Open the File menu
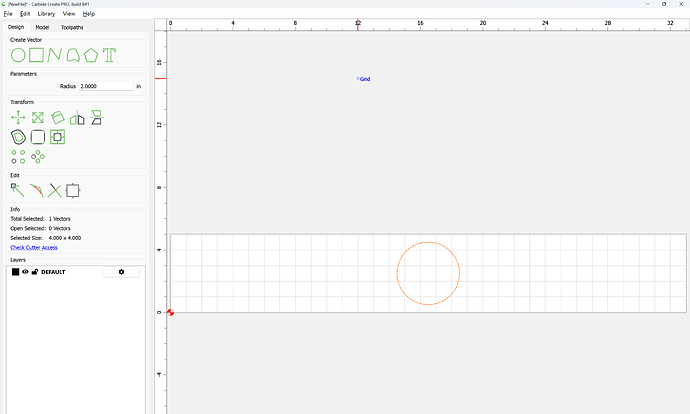This screenshot has height=414, width=690. point(8,14)
